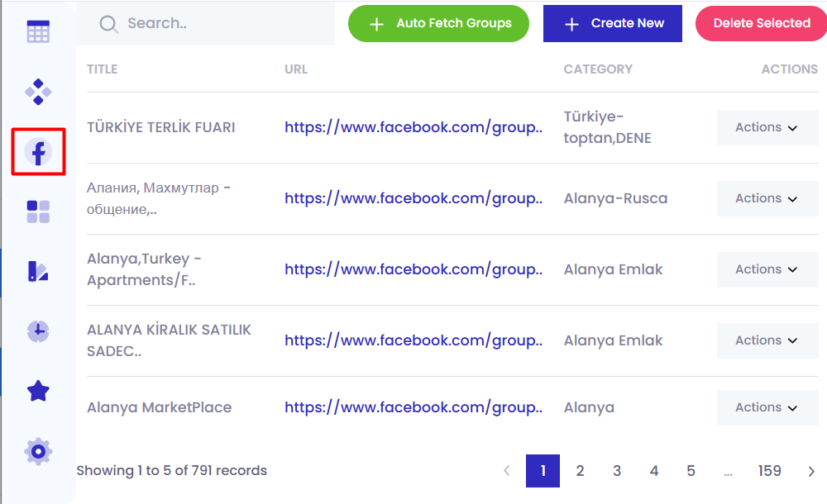Expand Actions dropdown for TÜRKİYE TERLİK FUARI
827x504 pixels.
[x=767, y=128]
